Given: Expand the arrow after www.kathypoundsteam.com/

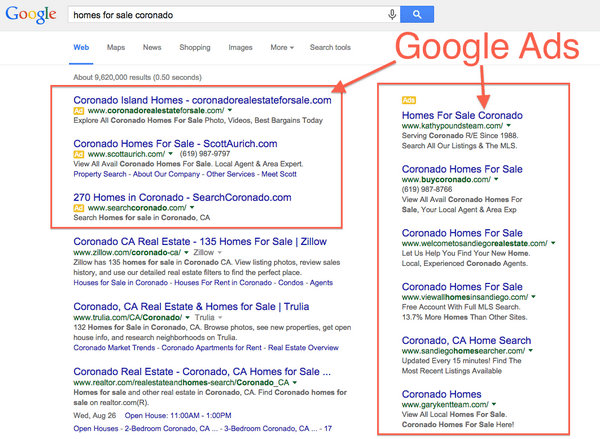Looking at the screenshot, I should [509, 126].
